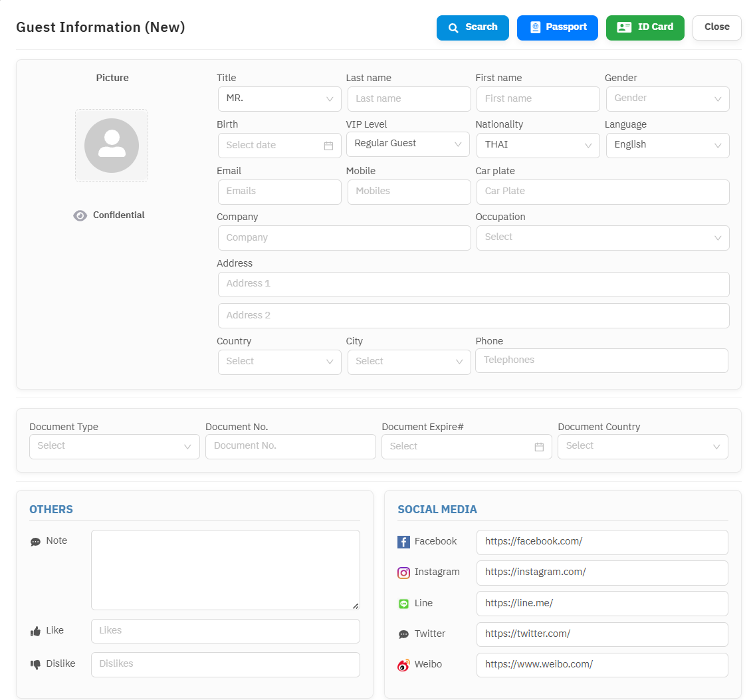Open the Nationality dropdown set to THAI
755x700 pixels.
pyautogui.click(x=538, y=145)
